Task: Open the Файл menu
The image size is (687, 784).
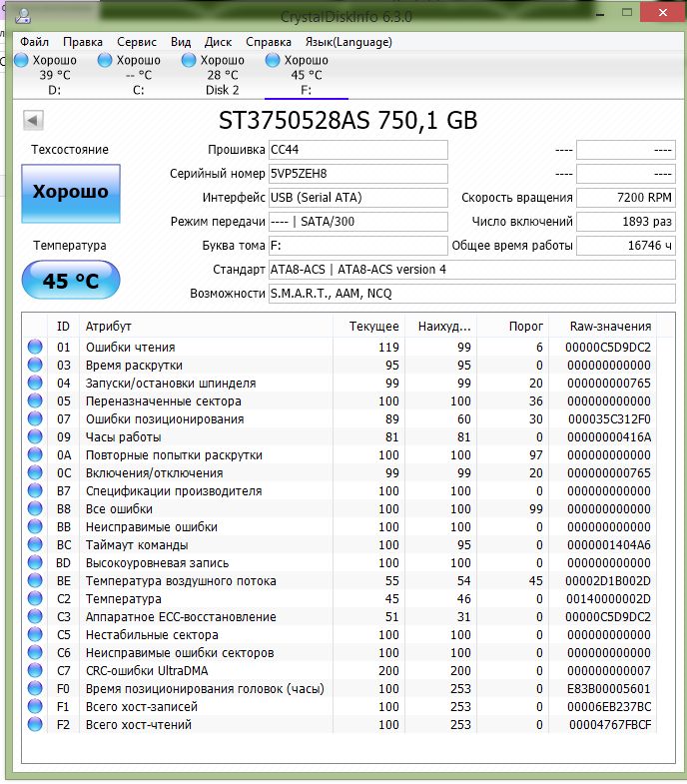Action: (x=34, y=42)
